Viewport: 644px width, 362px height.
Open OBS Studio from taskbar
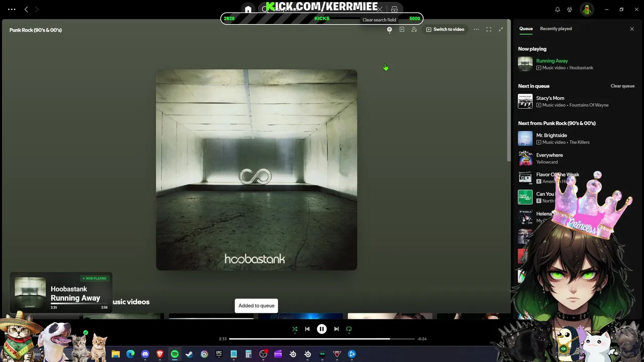tap(263, 354)
